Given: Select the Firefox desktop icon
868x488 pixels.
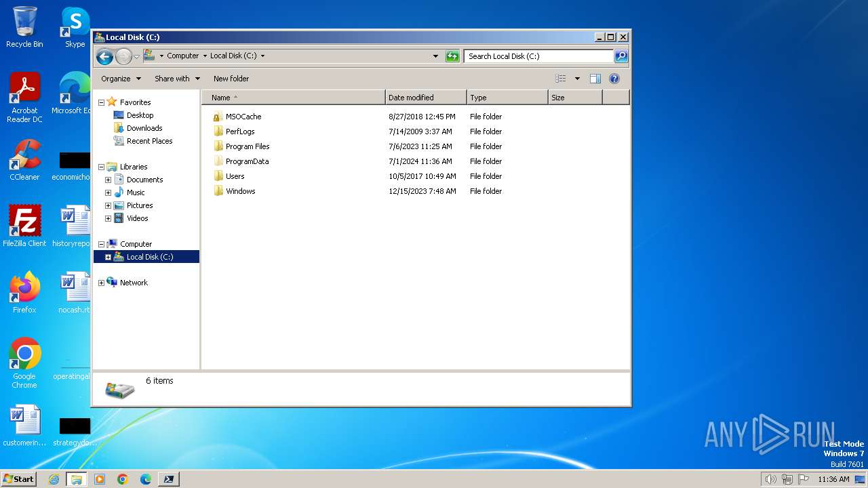Looking at the screenshot, I should pyautogui.click(x=24, y=293).
